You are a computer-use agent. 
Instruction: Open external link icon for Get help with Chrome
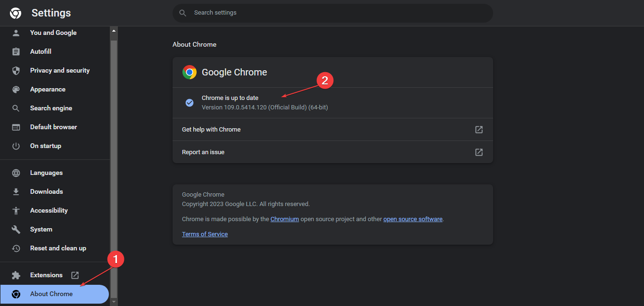point(479,129)
